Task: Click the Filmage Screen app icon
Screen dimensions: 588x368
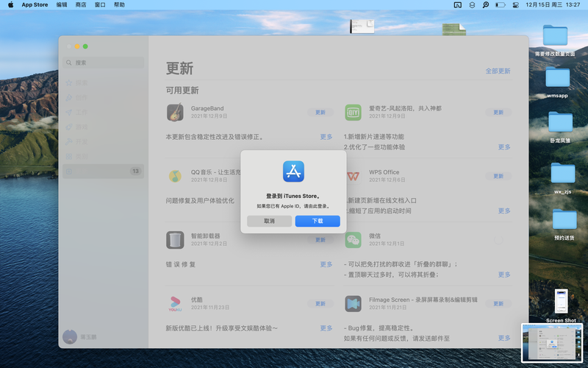Action: [x=353, y=303]
